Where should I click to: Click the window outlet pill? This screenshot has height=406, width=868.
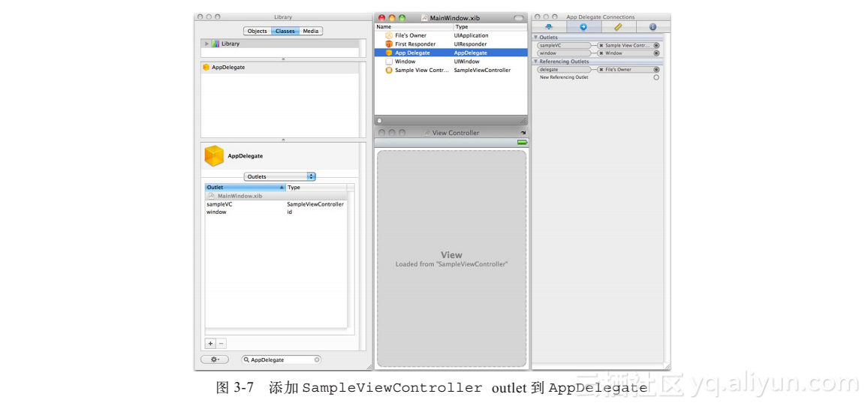pos(564,53)
